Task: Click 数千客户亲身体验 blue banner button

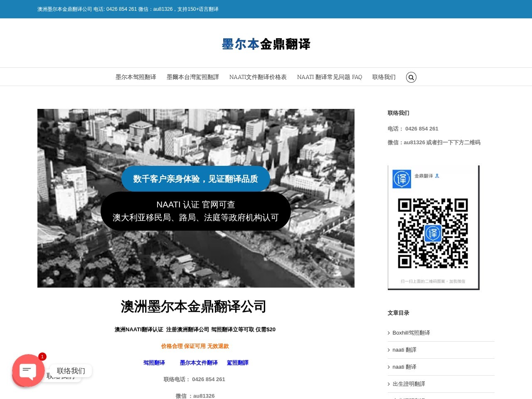Action: click(x=196, y=179)
